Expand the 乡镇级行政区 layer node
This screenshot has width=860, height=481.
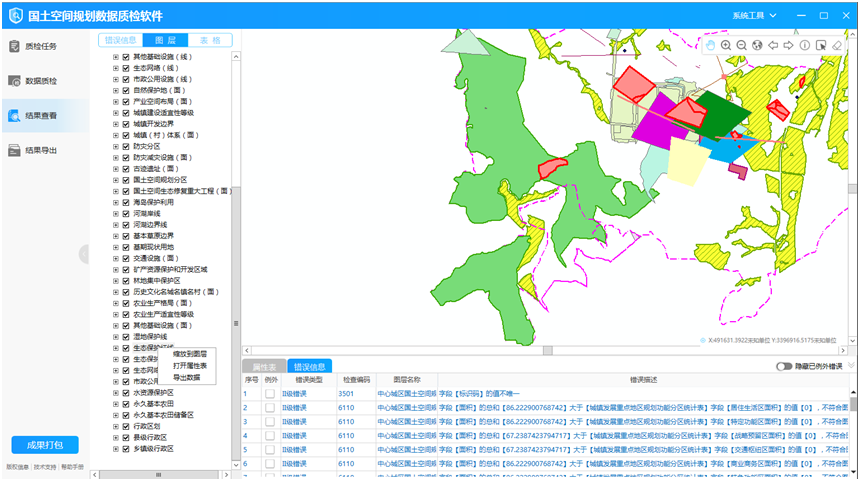[116, 449]
